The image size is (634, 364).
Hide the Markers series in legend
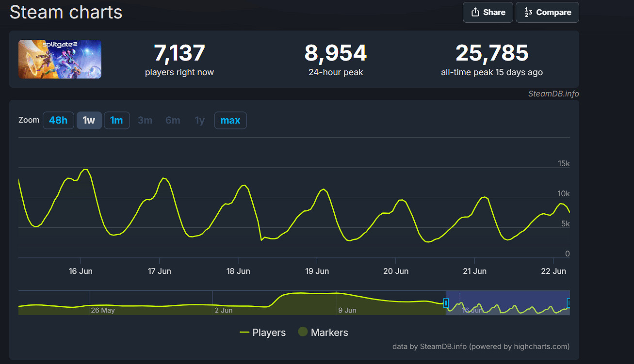click(323, 332)
